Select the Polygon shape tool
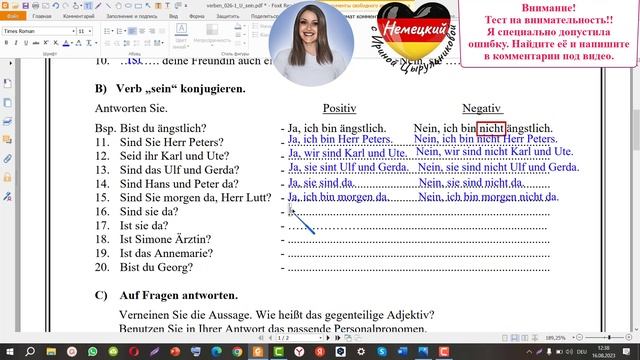Image resolution: width=640 pixels, height=360 pixels. coord(118,6)
